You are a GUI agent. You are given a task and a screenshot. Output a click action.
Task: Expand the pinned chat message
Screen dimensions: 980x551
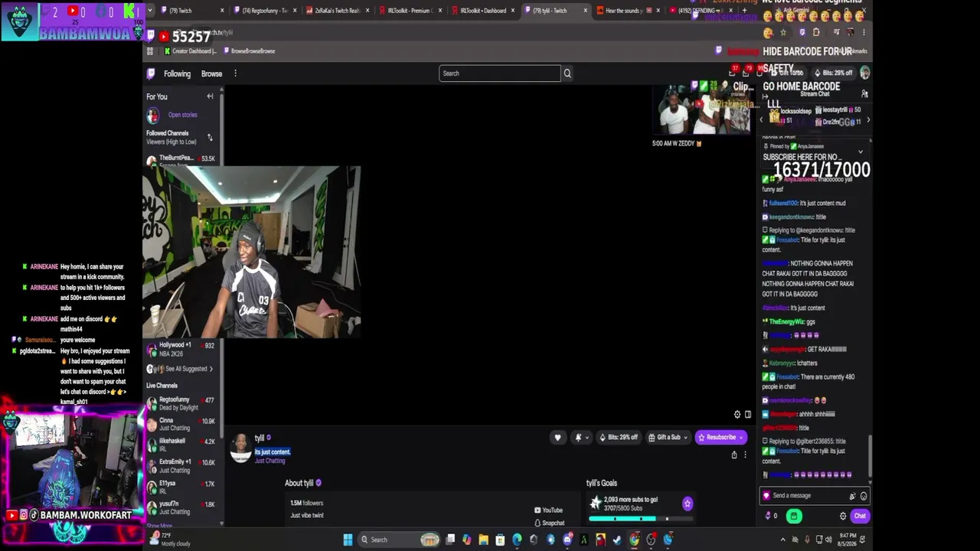point(860,152)
